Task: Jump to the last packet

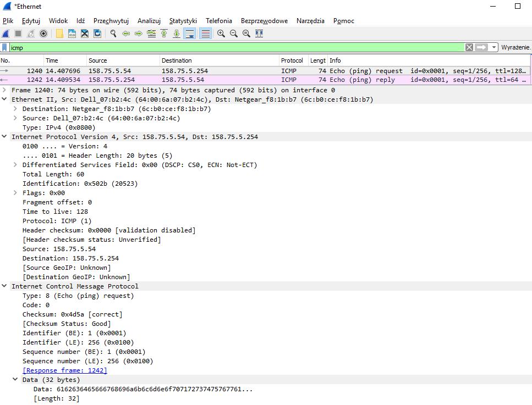Action: [x=177, y=34]
